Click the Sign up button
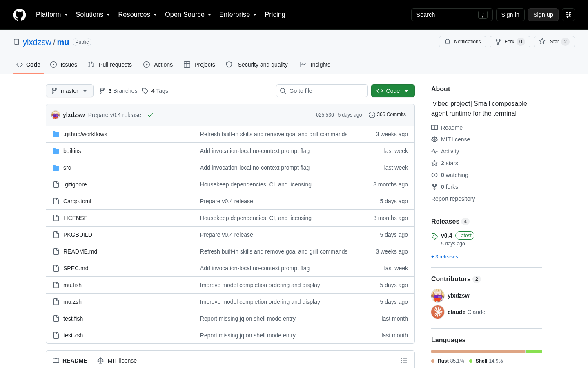This screenshot has height=368, width=588. [543, 15]
